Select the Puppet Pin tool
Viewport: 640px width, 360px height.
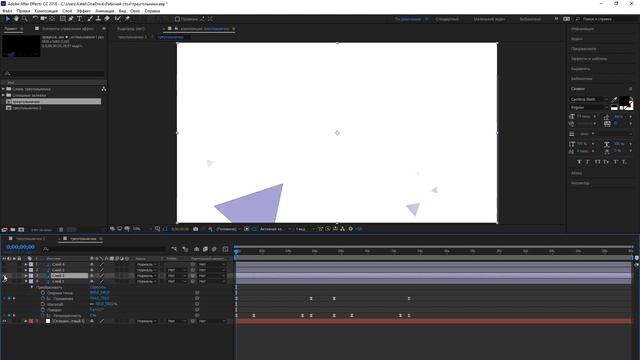[x=127, y=19]
